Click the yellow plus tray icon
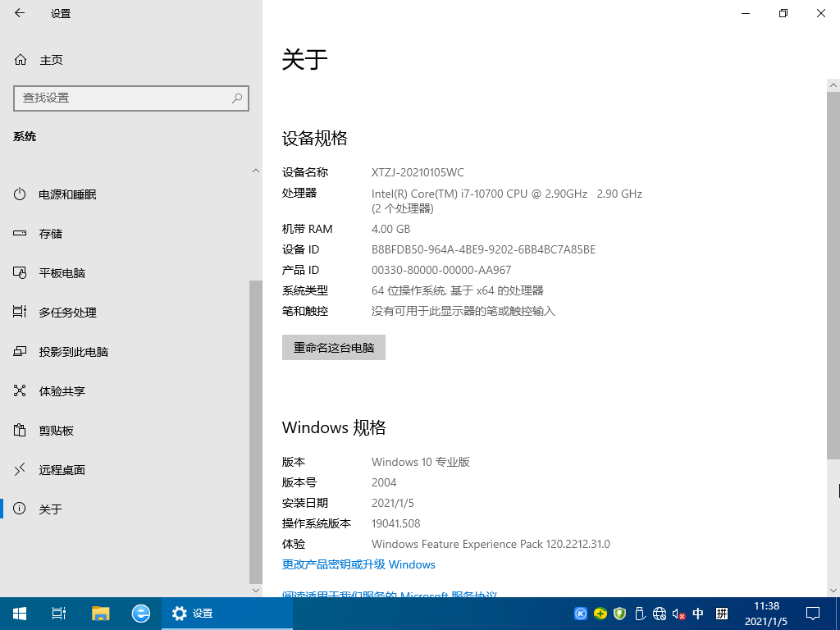Image resolution: width=840 pixels, height=630 pixels. 600,614
